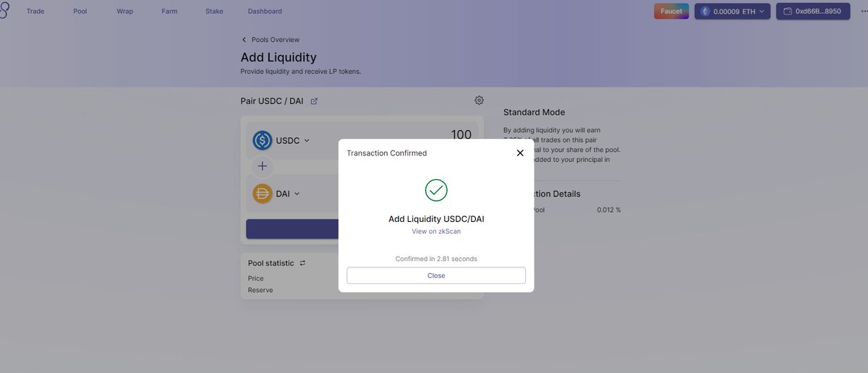Click the DAI token icon
The height and width of the screenshot is (373, 868).
tap(262, 194)
